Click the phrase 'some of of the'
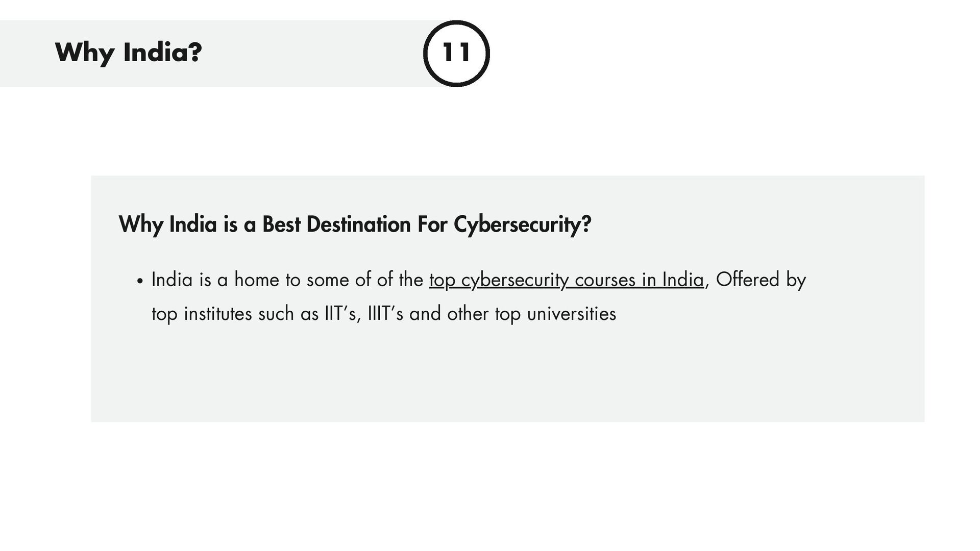The image size is (980, 551). click(364, 280)
